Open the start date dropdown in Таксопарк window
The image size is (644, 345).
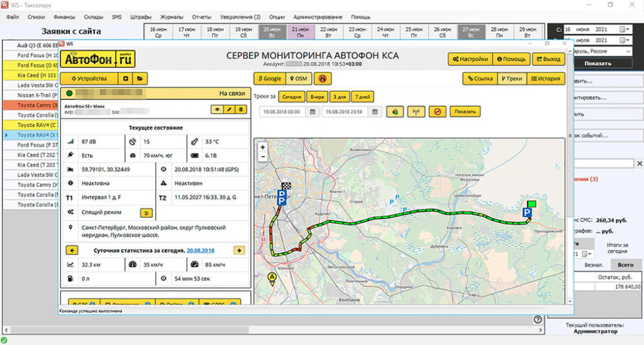[x=625, y=29]
